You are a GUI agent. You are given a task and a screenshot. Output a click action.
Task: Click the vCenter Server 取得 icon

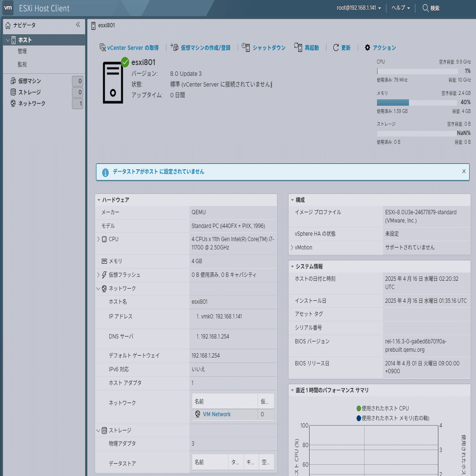(x=103, y=47)
